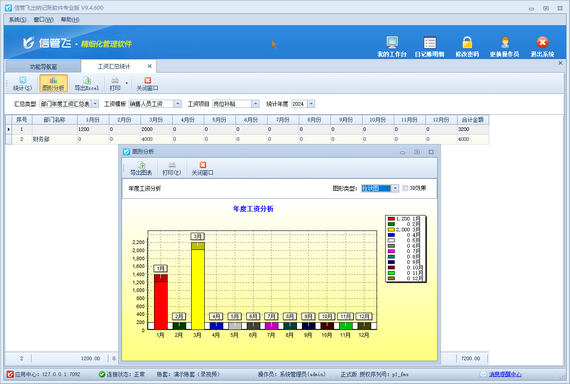Open the 我的工作台 workbench icon

392,43
